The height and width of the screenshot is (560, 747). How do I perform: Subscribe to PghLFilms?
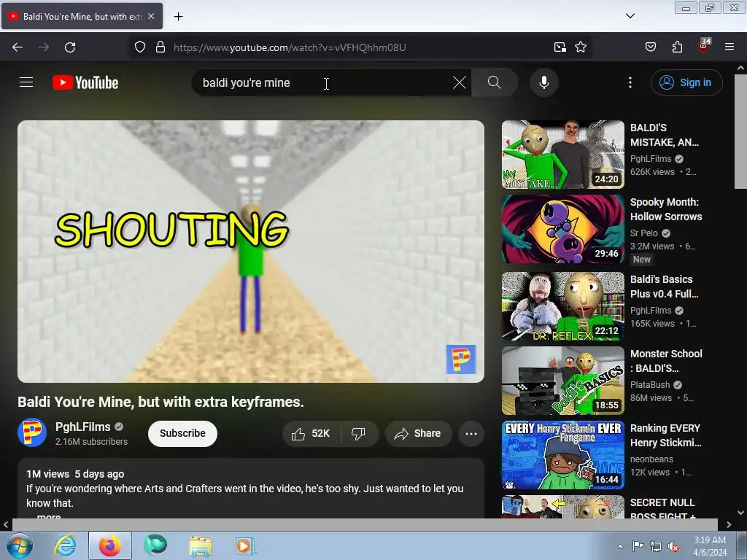pyautogui.click(x=182, y=433)
